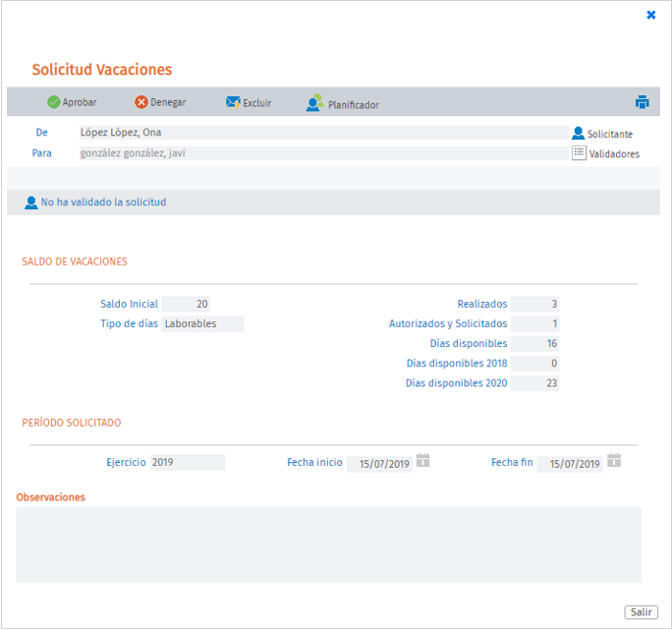Screen dimensions: 672x630
Task: Print the request with the printer icon
Action: point(642,102)
